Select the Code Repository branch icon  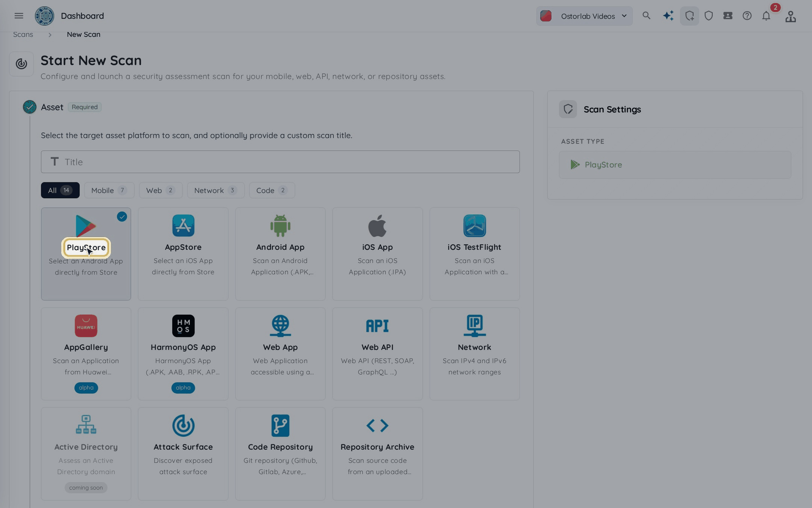280,425
